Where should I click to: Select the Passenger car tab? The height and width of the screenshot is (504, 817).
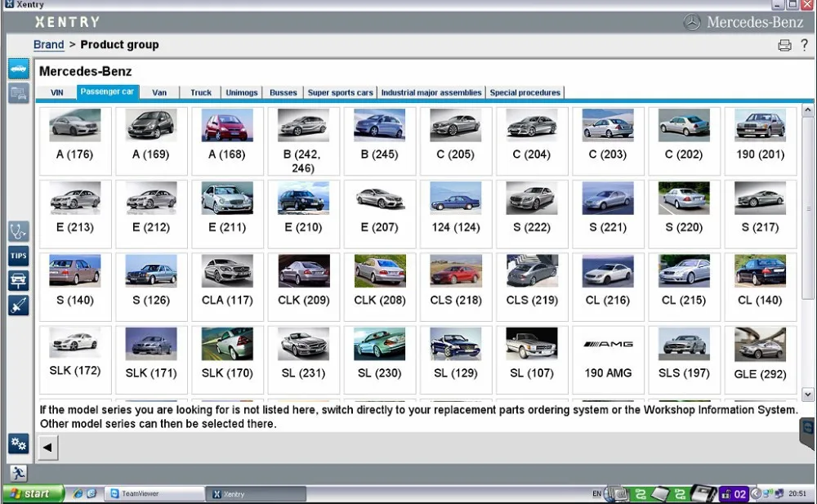(x=107, y=91)
